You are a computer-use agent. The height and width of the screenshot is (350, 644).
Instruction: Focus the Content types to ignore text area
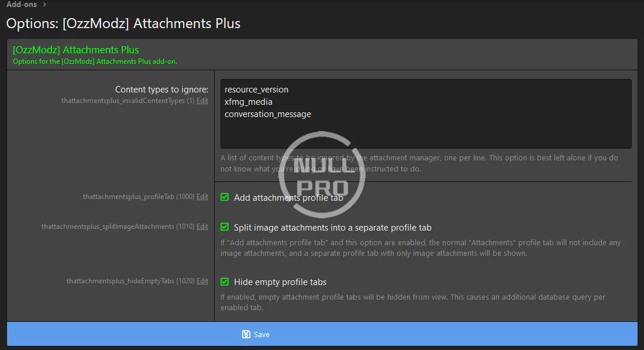pos(425,133)
